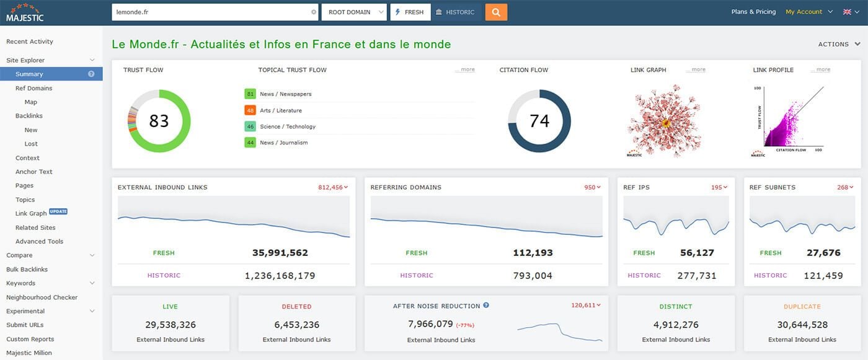Open Majestic Million in sidebar
Viewport: 868px width, 360px height.
click(x=29, y=353)
